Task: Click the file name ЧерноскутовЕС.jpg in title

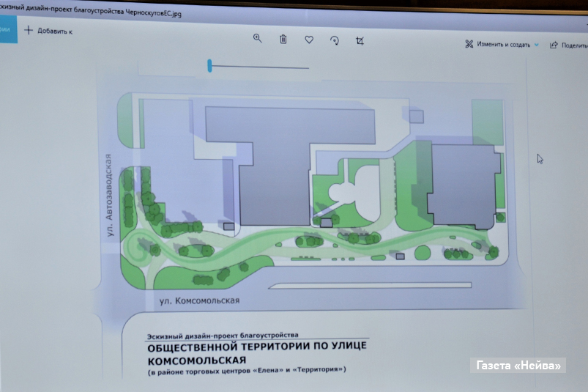Action: coord(153,12)
